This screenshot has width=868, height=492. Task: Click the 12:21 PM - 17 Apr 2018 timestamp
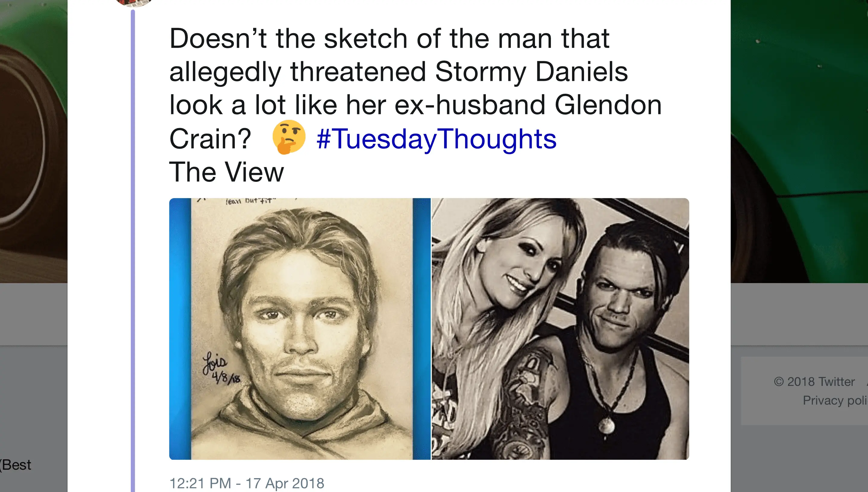point(247,483)
